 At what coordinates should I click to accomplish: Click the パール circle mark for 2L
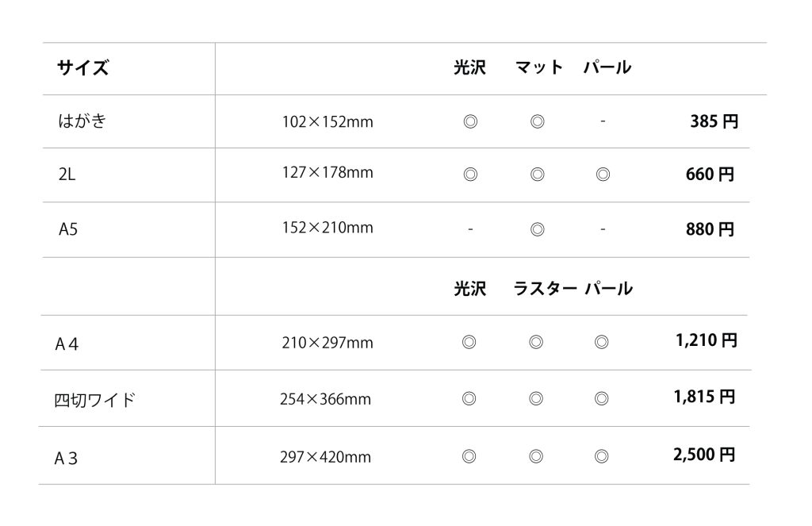pyautogui.click(x=603, y=175)
